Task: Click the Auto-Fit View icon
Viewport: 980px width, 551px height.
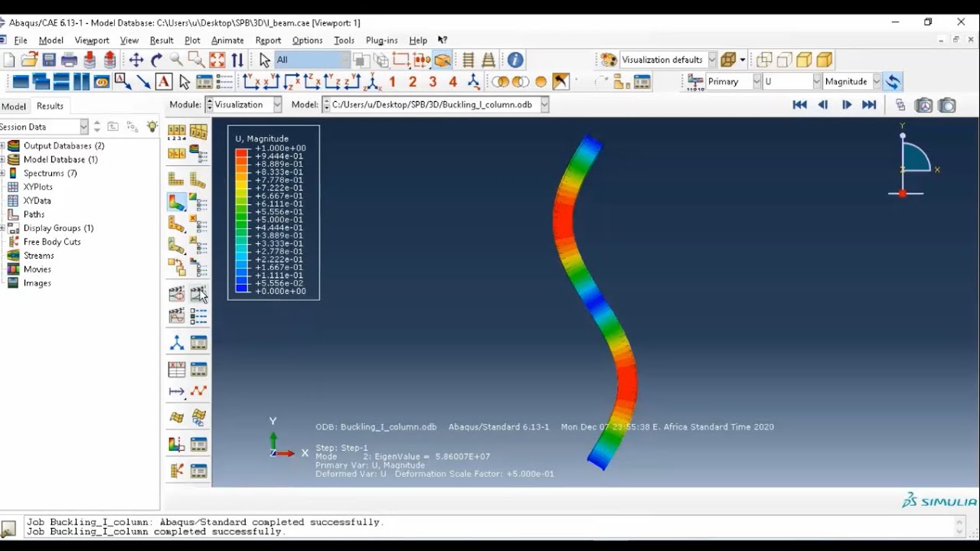Action: click(217, 60)
